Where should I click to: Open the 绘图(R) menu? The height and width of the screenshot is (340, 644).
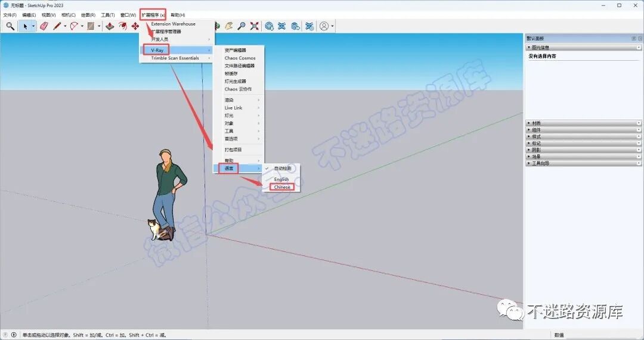(88, 15)
